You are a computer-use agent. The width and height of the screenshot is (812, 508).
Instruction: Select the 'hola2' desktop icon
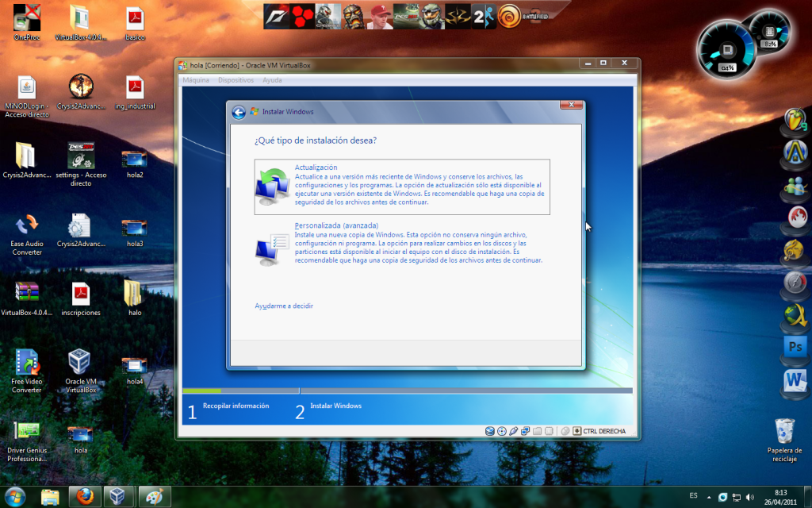[135, 164]
